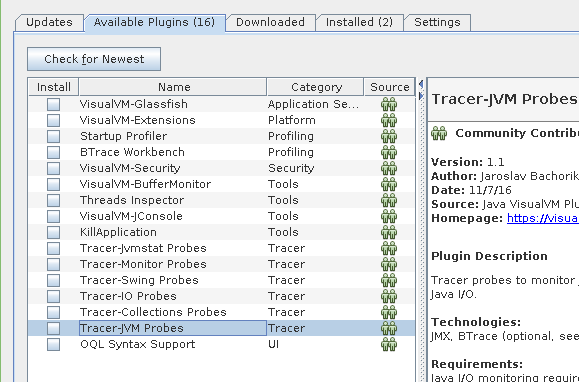Open the Settings tab

437,23
